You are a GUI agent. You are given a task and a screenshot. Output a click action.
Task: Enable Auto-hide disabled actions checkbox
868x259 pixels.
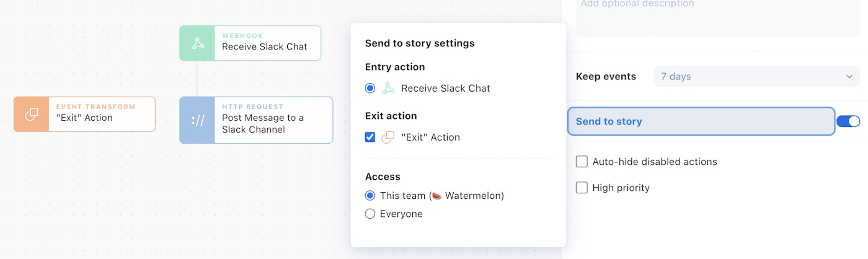(x=582, y=162)
